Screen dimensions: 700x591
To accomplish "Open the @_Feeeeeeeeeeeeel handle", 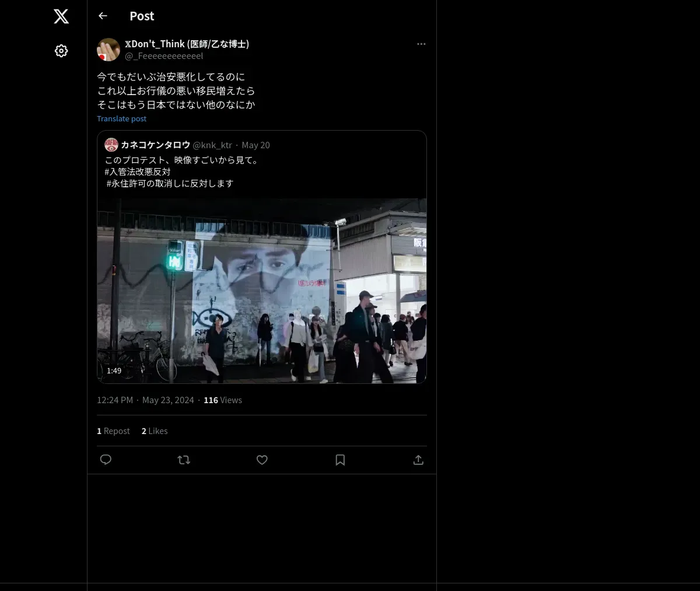I will click(164, 56).
